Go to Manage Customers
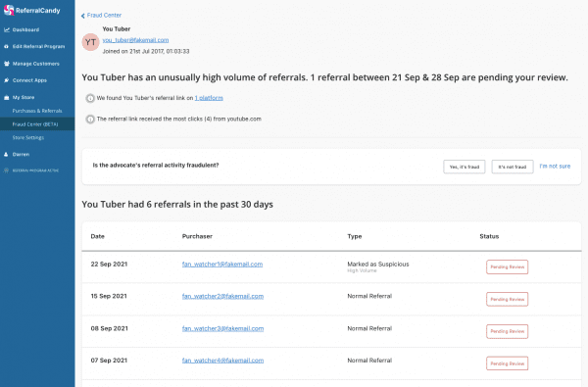The width and height of the screenshot is (588, 387). pos(36,64)
